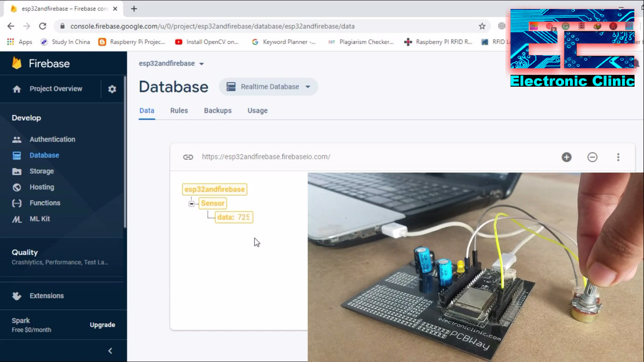Switch to the Usage tab
Image resolution: width=644 pixels, height=362 pixels.
point(257,110)
